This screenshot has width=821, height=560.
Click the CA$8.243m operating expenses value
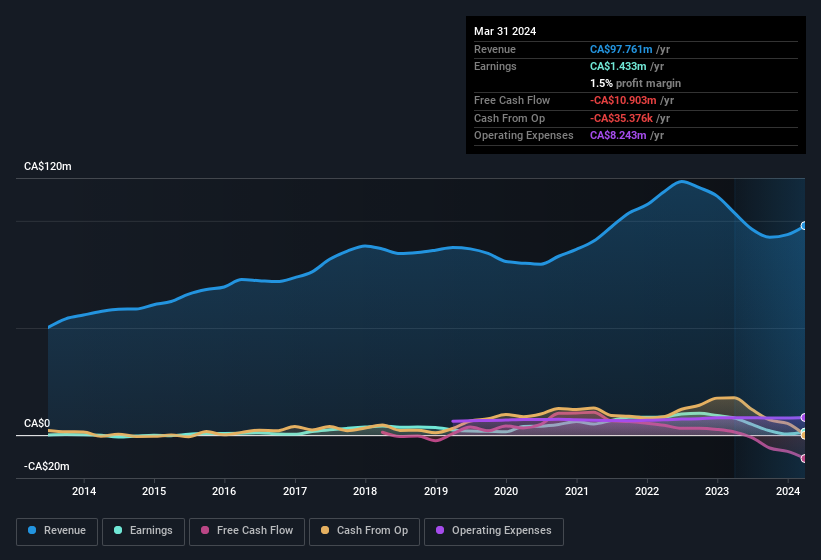(618, 136)
